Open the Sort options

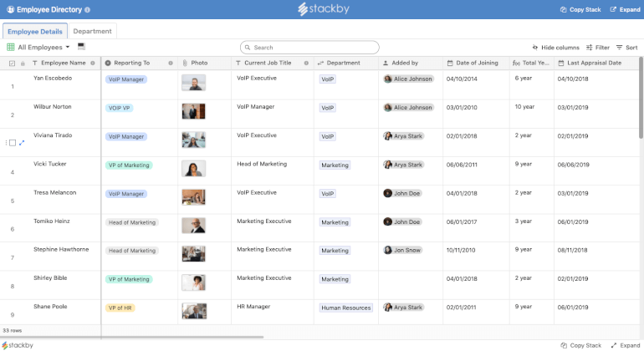pos(626,48)
